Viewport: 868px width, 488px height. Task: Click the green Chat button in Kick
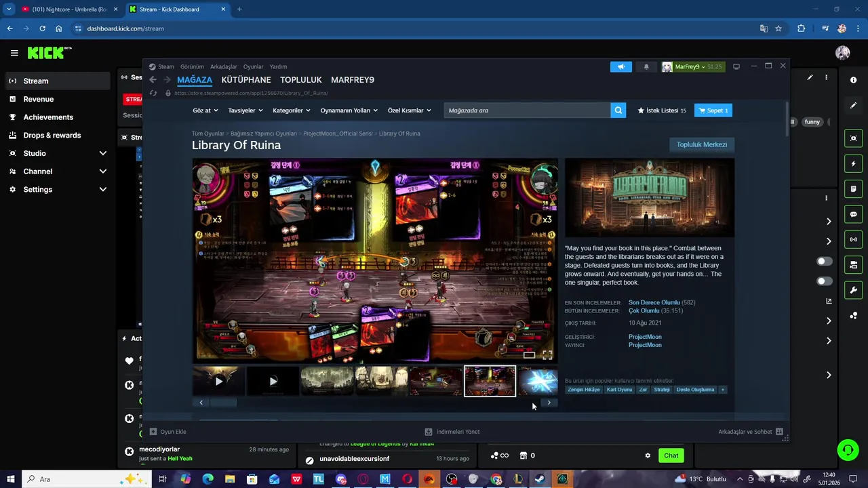pyautogui.click(x=671, y=455)
